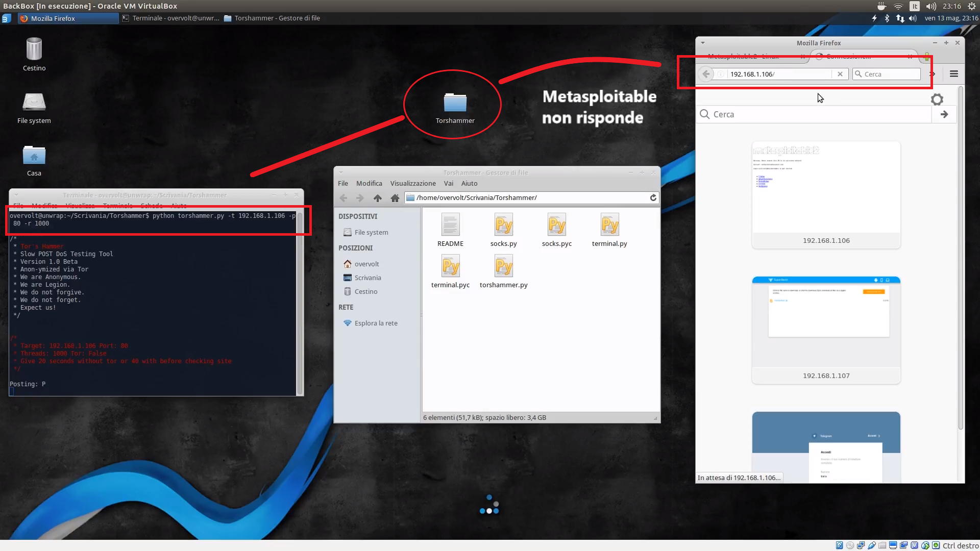The height and width of the screenshot is (551, 980).
Task: Open Aiuto menu in file manager
Action: click(470, 184)
